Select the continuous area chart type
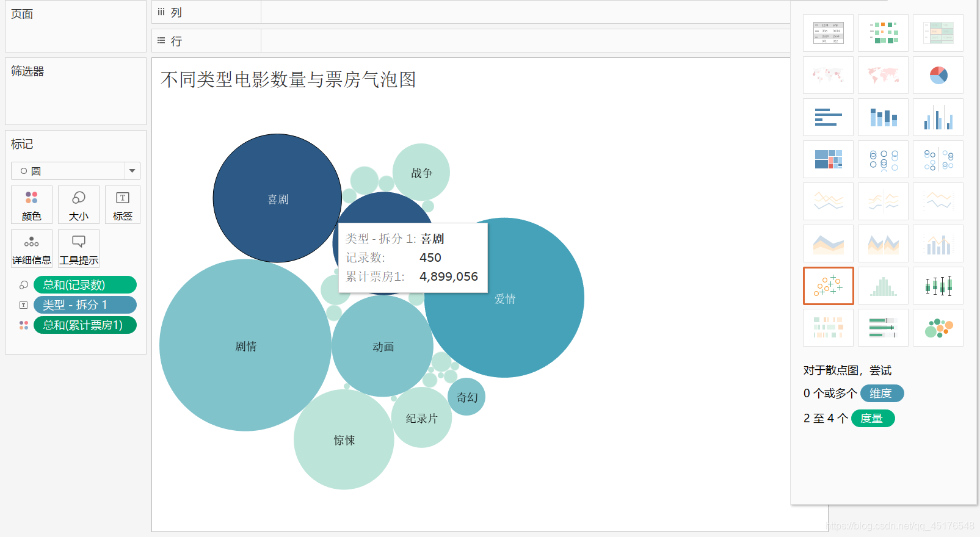 [x=828, y=243]
